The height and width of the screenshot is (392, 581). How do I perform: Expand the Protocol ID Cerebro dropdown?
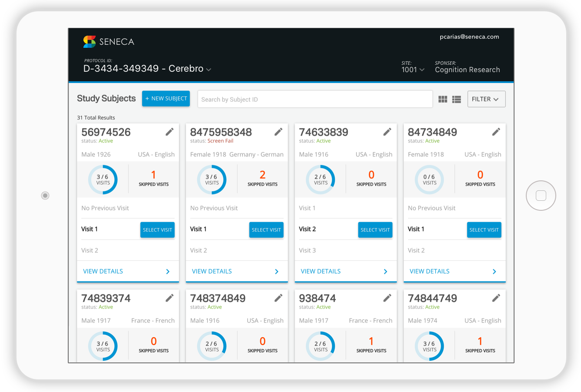point(209,70)
